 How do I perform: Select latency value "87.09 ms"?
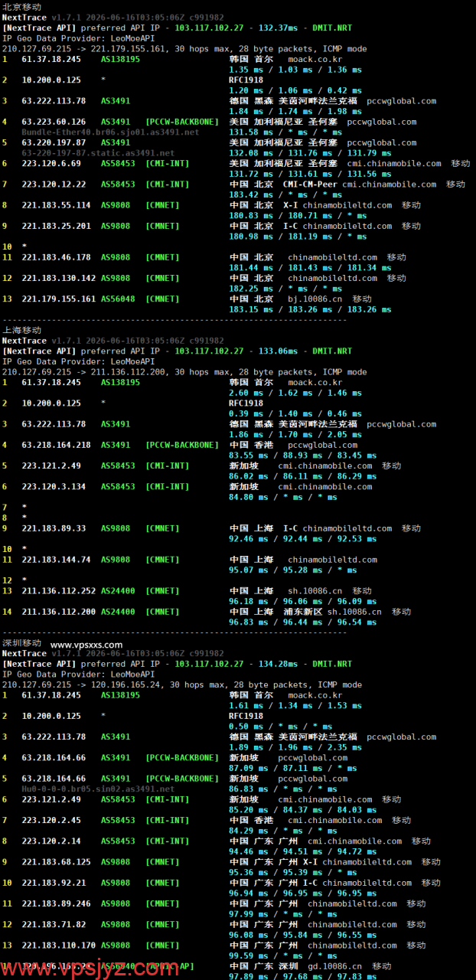pyautogui.click(x=249, y=768)
